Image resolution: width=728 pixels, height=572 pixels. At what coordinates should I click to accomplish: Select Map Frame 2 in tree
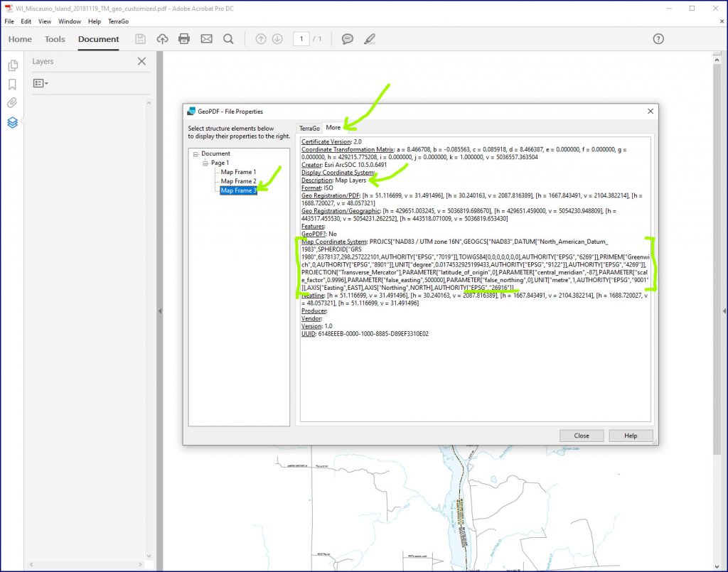tap(238, 181)
